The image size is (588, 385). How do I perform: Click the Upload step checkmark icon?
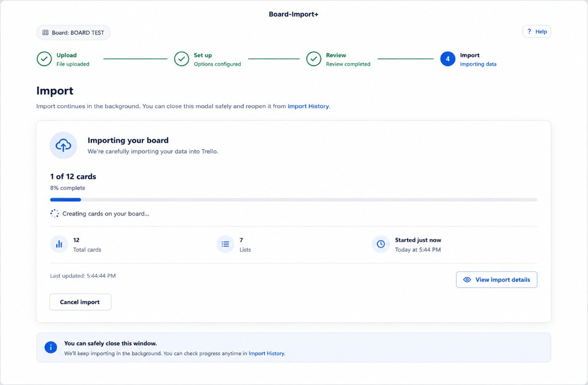click(x=44, y=59)
